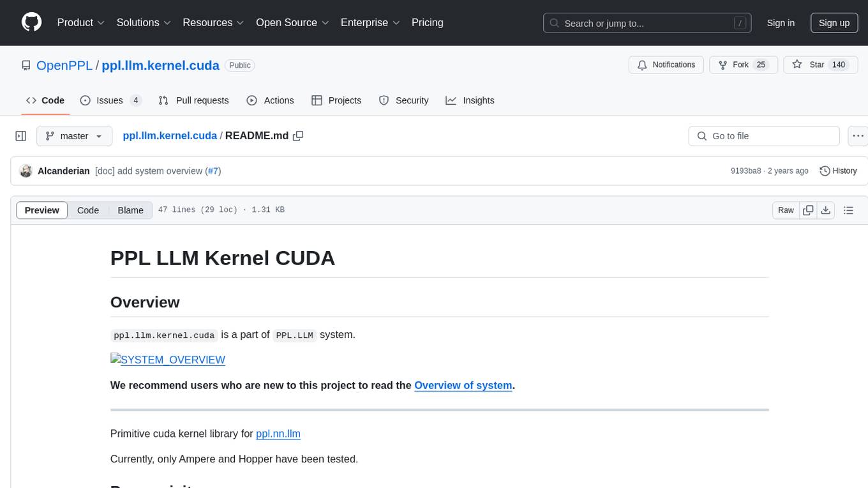This screenshot has width=868, height=488.
Task: Download the raw file
Action: pos(825,210)
